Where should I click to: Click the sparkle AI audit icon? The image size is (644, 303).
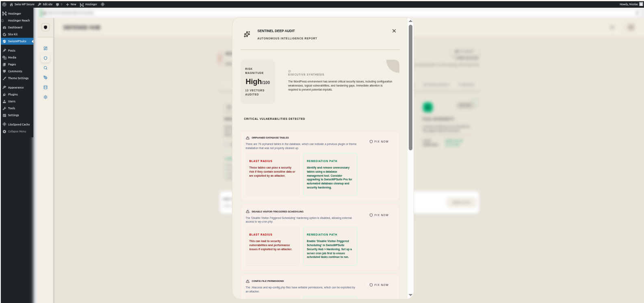(x=247, y=34)
